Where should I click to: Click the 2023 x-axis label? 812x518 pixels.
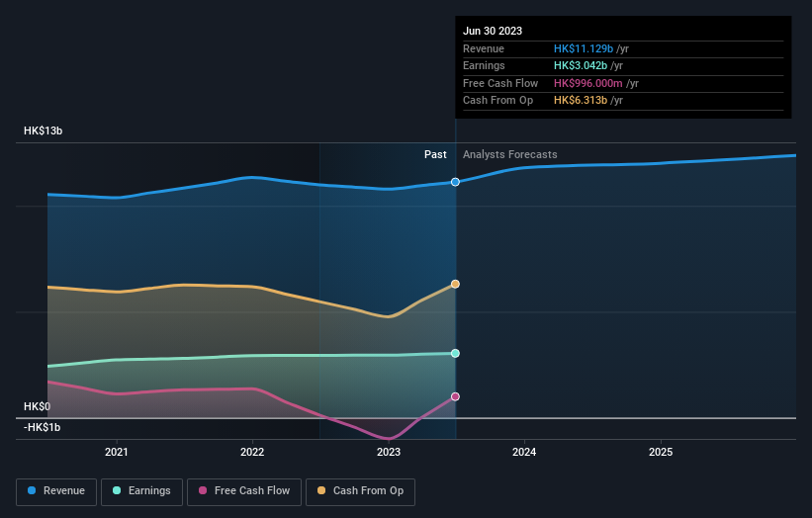[389, 453]
